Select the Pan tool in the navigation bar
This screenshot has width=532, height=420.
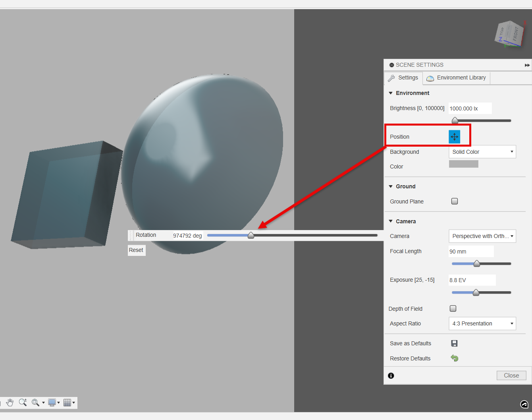pyautogui.click(x=9, y=403)
